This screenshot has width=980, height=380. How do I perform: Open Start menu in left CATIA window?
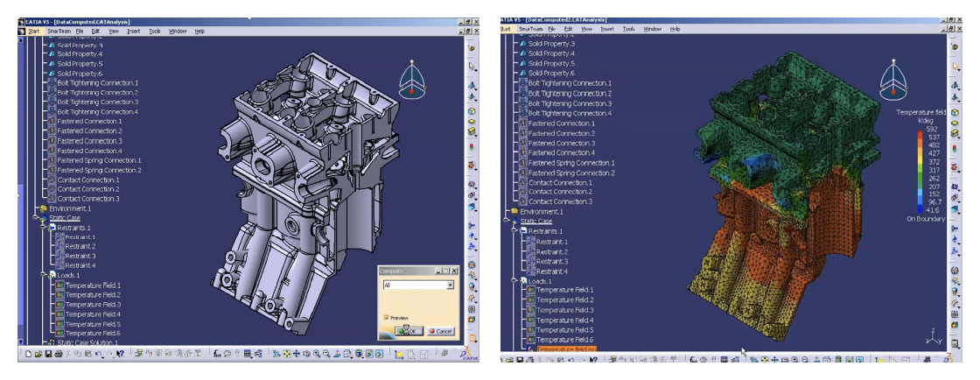(33, 31)
